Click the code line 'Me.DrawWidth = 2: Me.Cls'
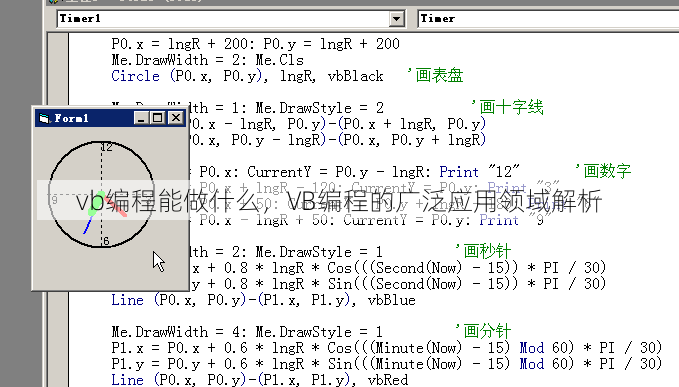Viewport: 679px width, 387px height. click(207, 60)
